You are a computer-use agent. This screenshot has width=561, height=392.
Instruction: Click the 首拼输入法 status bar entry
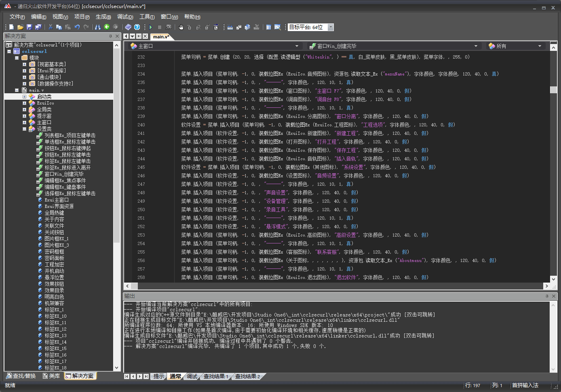(525, 386)
